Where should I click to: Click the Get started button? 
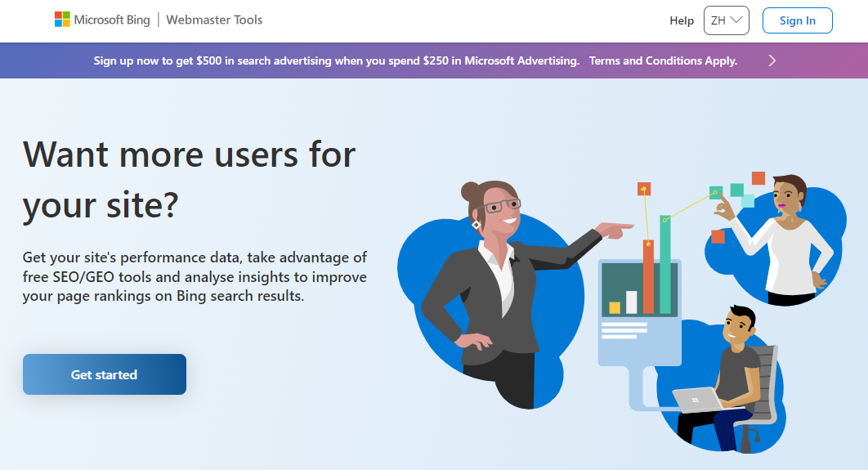105,374
